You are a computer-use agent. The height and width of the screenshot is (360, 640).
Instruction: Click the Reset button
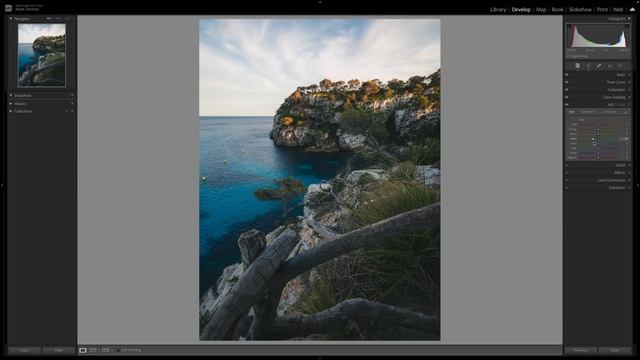[615, 350]
